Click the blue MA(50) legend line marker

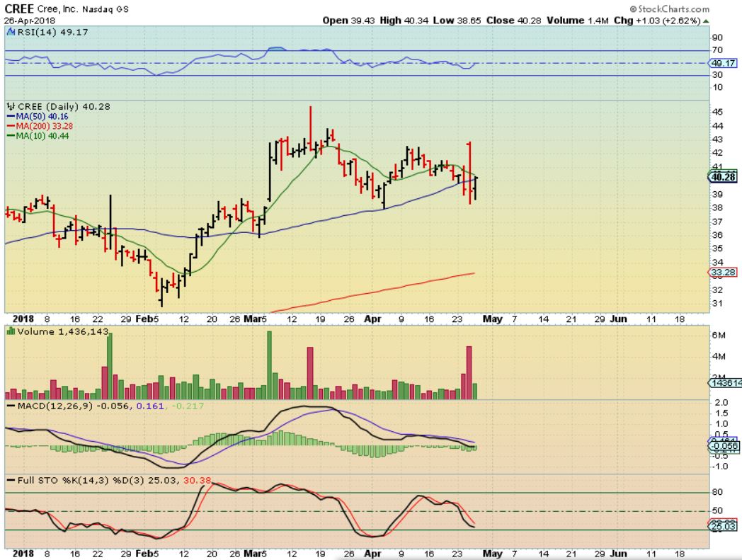click(11, 116)
